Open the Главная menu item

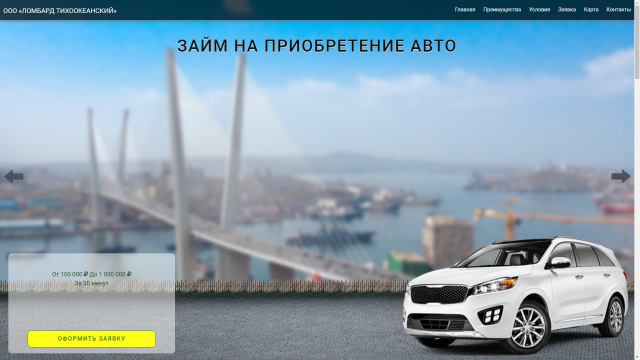(x=465, y=9)
